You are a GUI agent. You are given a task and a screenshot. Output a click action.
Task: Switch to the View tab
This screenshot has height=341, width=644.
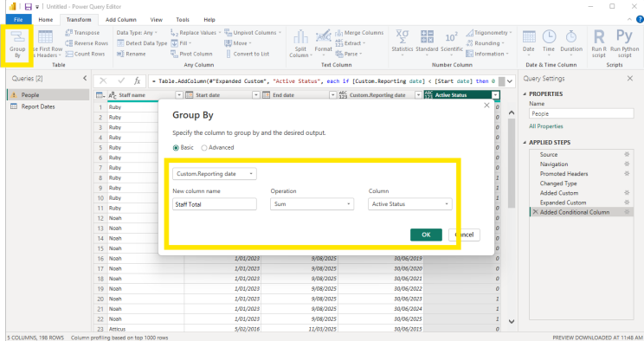pyautogui.click(x=156, y=19)
